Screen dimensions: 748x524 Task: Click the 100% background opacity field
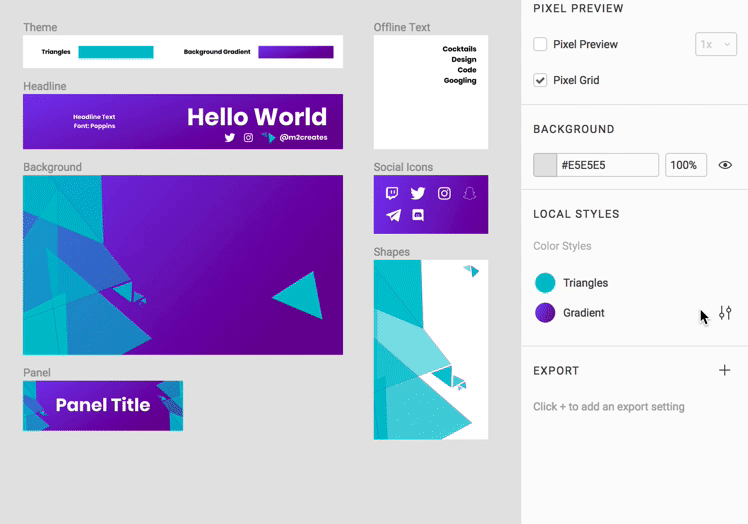click(x=685, y=165)
